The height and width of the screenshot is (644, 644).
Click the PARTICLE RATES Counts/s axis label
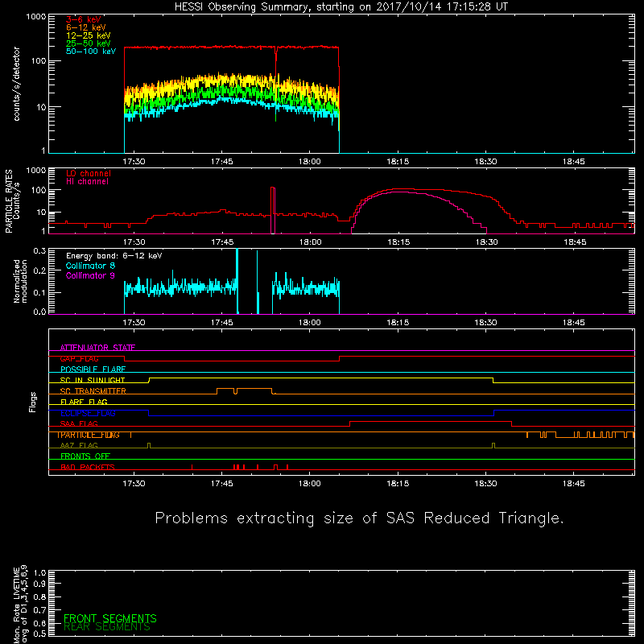tap(12, 201)
